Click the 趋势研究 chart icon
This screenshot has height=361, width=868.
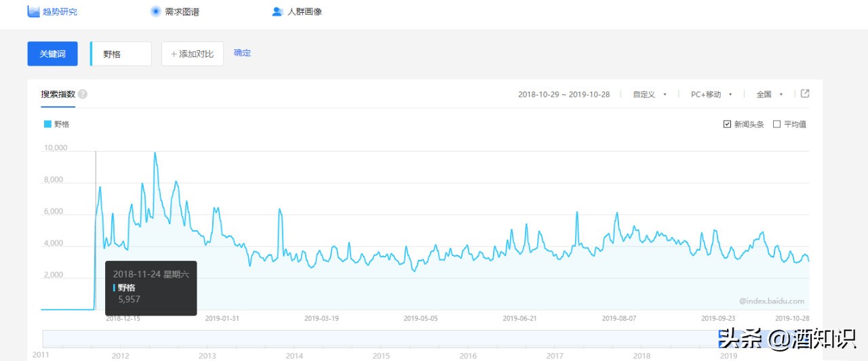tap(33, 12)
